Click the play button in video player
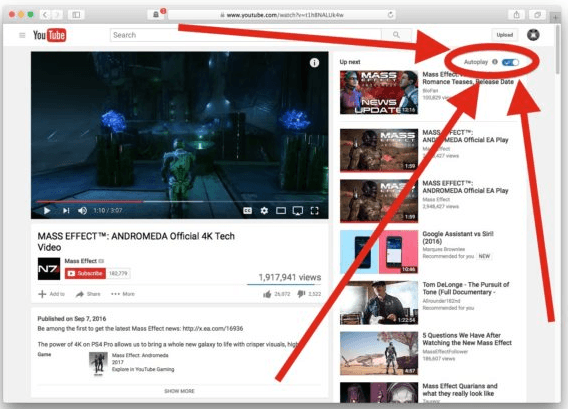 (47, 210)
